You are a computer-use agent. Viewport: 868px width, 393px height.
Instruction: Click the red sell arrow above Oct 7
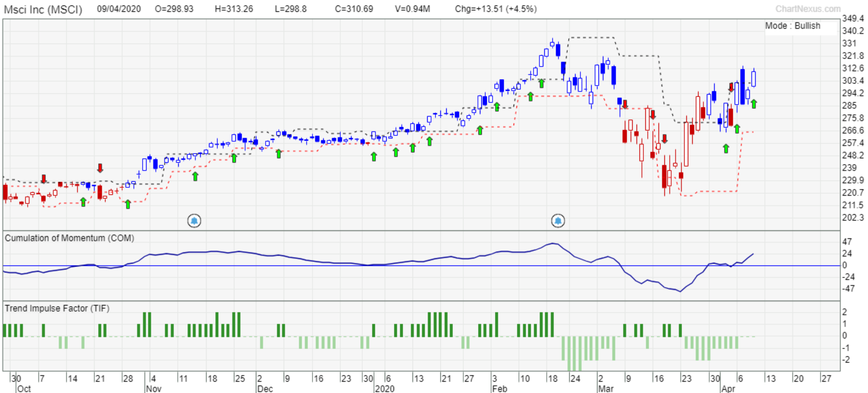[43, 179]
